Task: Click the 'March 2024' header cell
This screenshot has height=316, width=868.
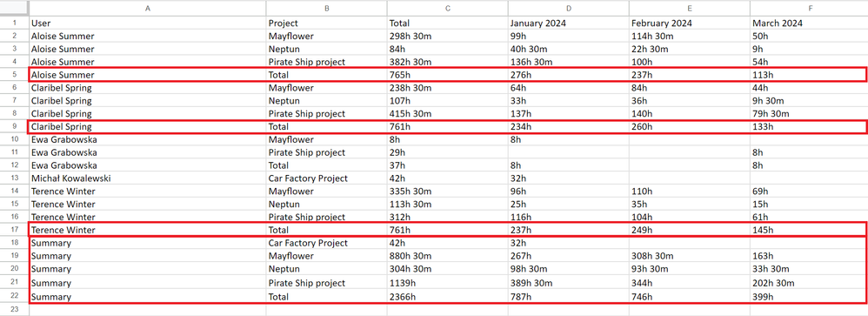Action: [809, 24]
